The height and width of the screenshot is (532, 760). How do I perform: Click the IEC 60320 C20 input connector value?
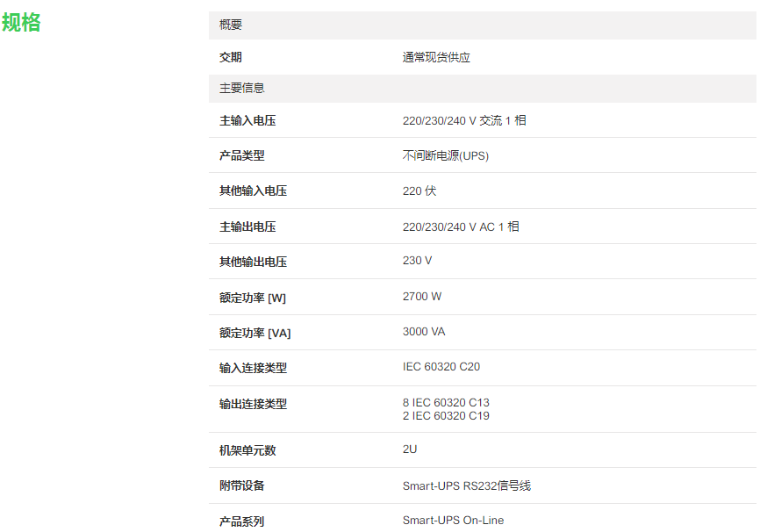441,367
